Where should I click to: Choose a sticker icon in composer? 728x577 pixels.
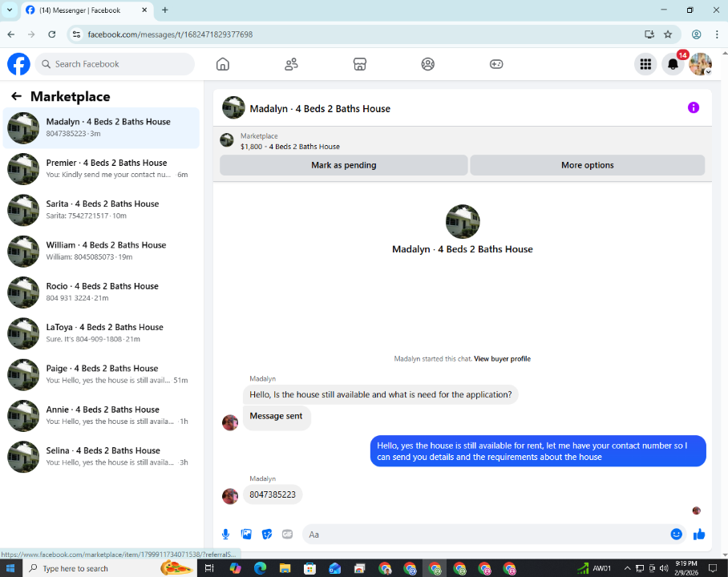pos(267,535)
